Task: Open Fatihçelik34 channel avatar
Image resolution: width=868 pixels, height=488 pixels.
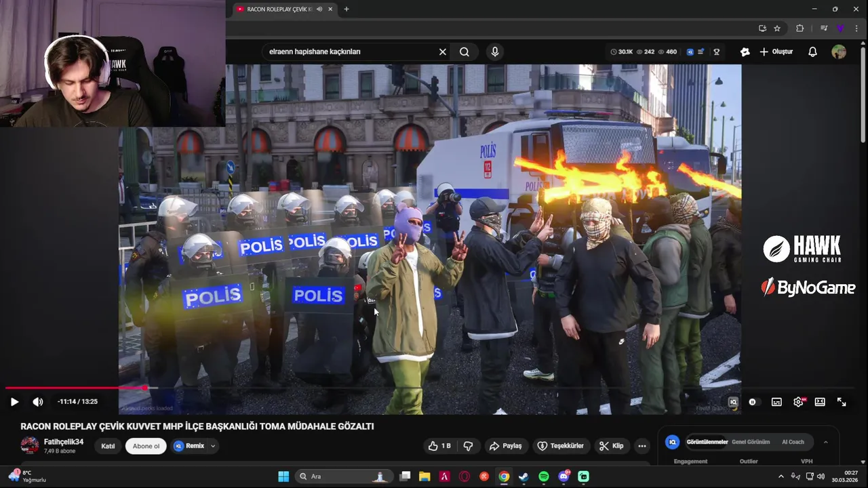Action: tap(30, 445)
